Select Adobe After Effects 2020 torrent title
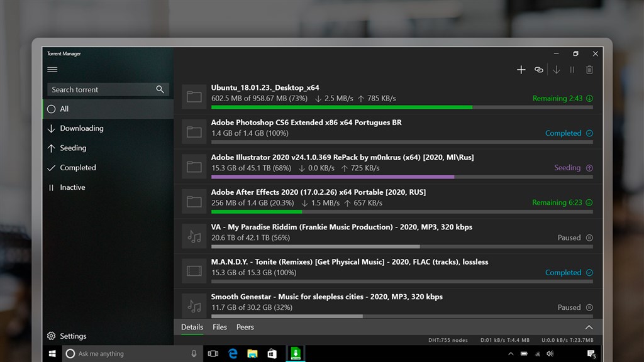Screen dimensions: 644x362 [x=318, y=192]
